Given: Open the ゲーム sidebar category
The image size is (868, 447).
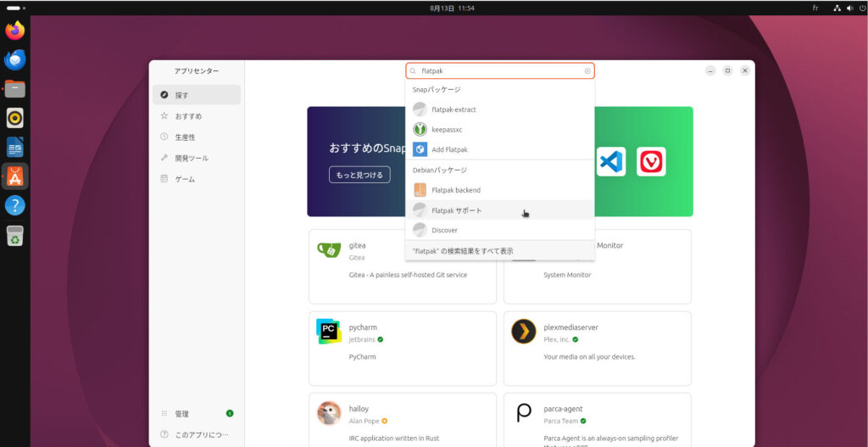Looking at the screenshot, I should (197, 179).
